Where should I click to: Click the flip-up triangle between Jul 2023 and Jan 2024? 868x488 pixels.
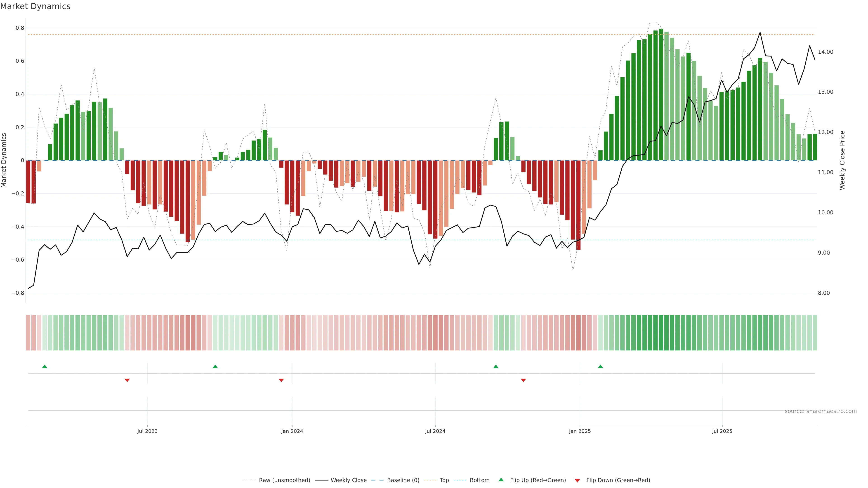point(215,366)
